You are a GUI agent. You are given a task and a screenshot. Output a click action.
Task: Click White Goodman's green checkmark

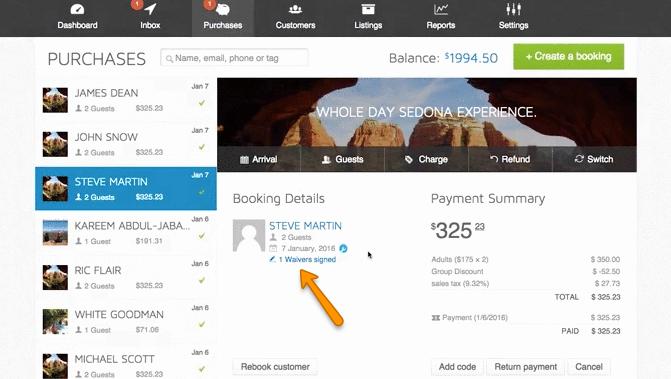[202, 325]
